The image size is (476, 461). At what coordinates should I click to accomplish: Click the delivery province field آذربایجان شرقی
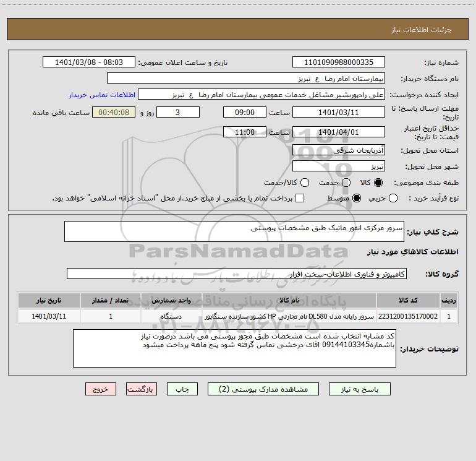tap(339, 150)
